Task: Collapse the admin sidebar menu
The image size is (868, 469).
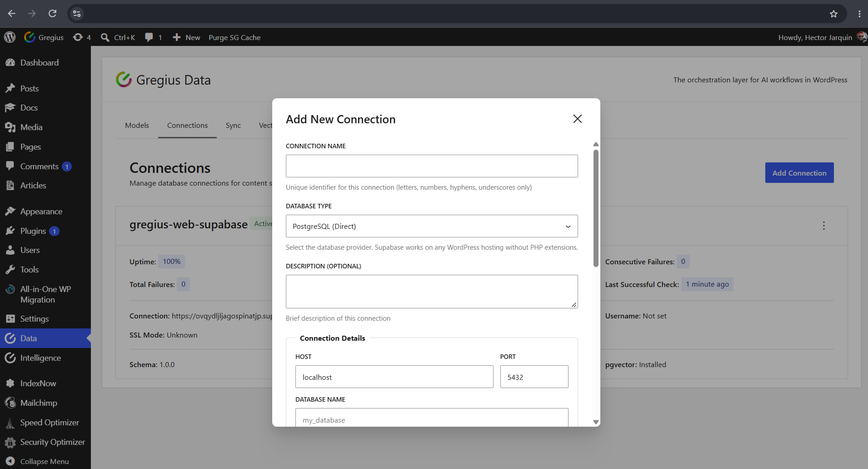Action: [x=45, y=461]
